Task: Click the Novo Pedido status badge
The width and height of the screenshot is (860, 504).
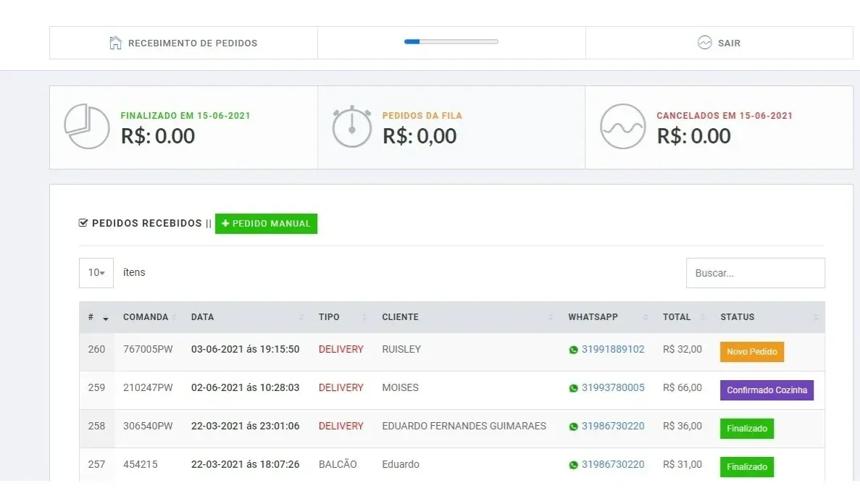Action: tap(752, 351)
